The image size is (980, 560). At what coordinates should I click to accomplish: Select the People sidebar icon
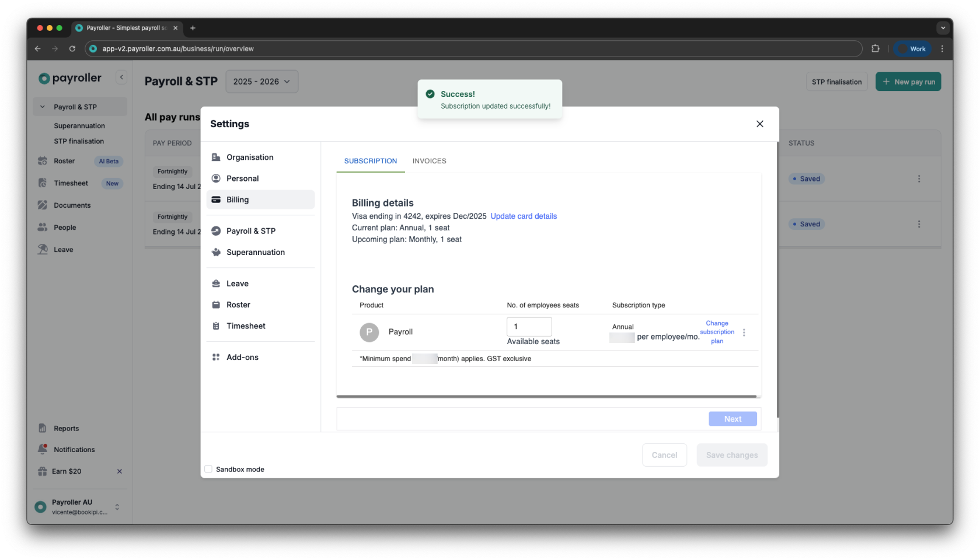(43, 227)
